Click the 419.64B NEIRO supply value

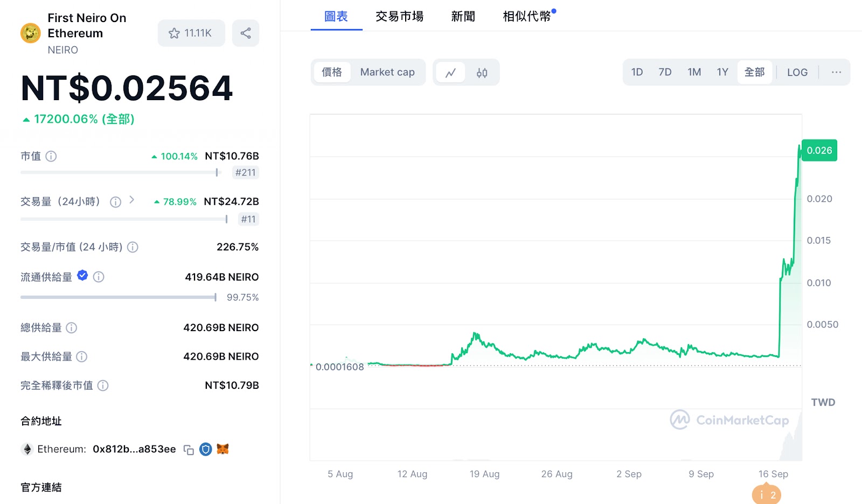[222, 277]
